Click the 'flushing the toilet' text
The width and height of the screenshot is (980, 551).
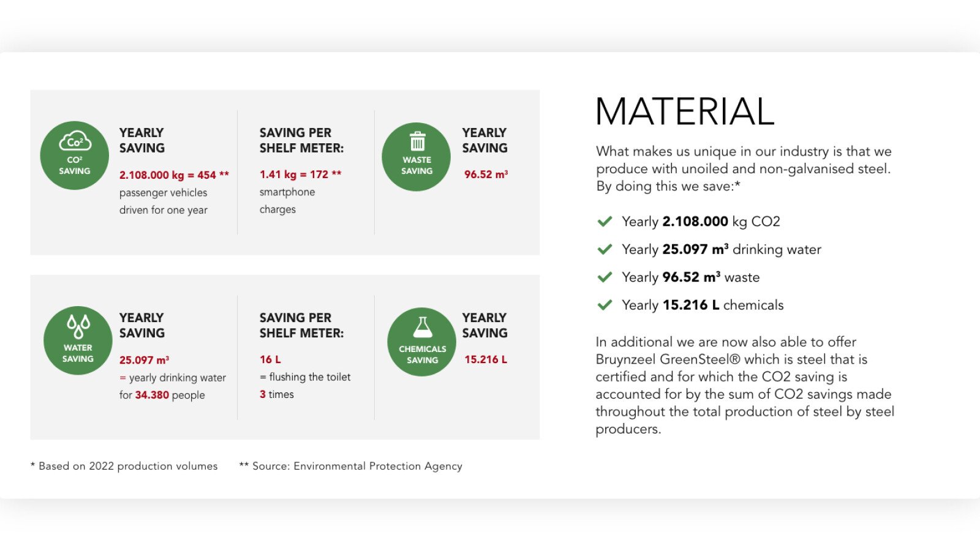coord(309,377)
